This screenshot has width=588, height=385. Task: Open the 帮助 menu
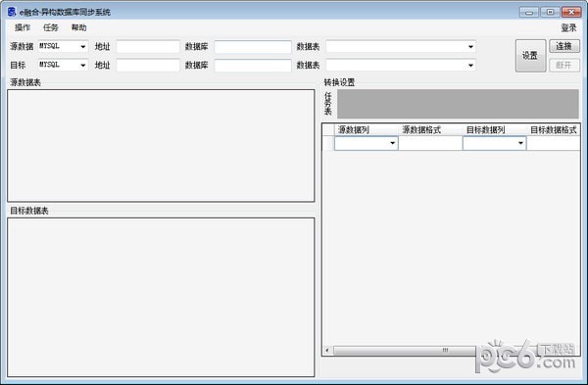(x=78, y=27)
